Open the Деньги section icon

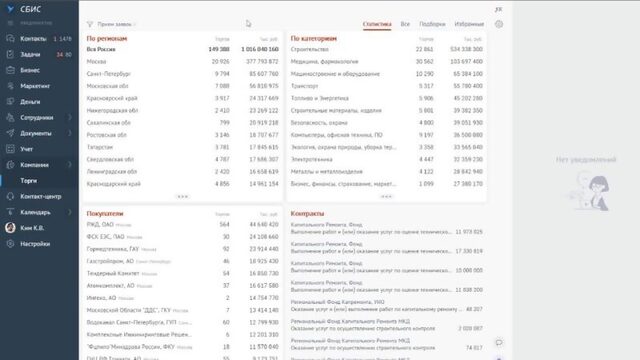coord(10,102)
